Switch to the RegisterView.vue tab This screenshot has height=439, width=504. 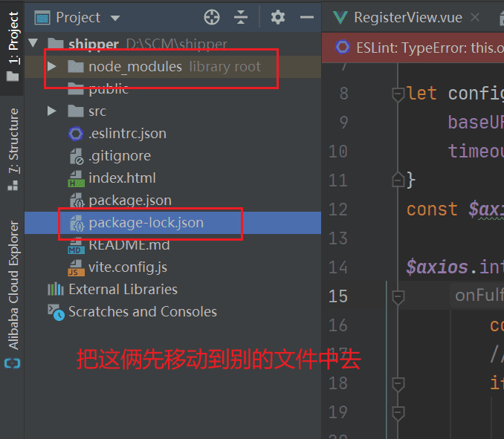click(x=407, y=17)
